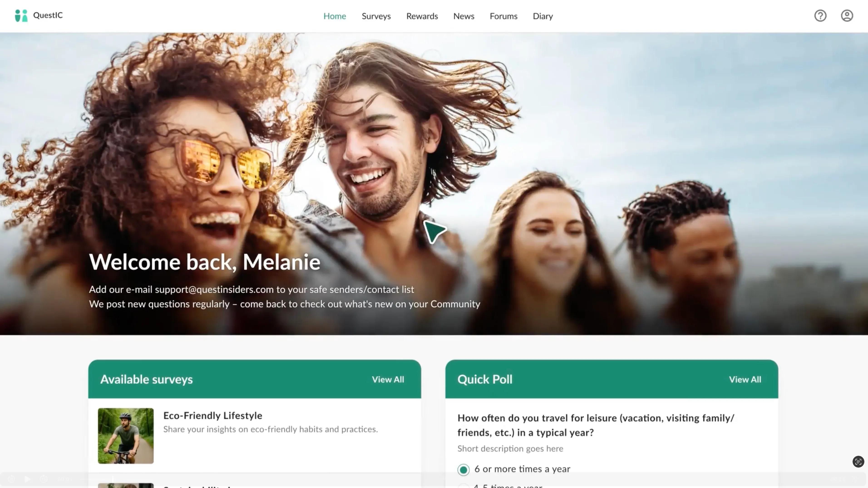The height and width of the screenshot is (488, 868).
Task: Go to the Home tab
Action: pos(335,16)
